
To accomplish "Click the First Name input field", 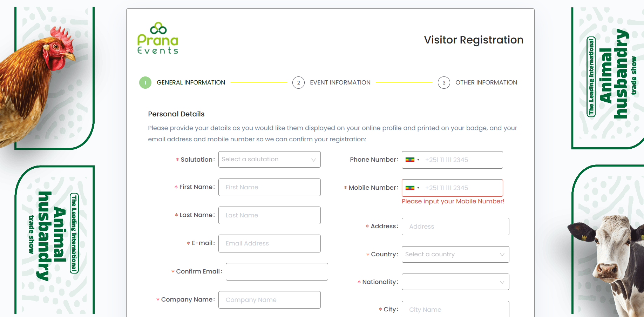I will coord(269,187).
